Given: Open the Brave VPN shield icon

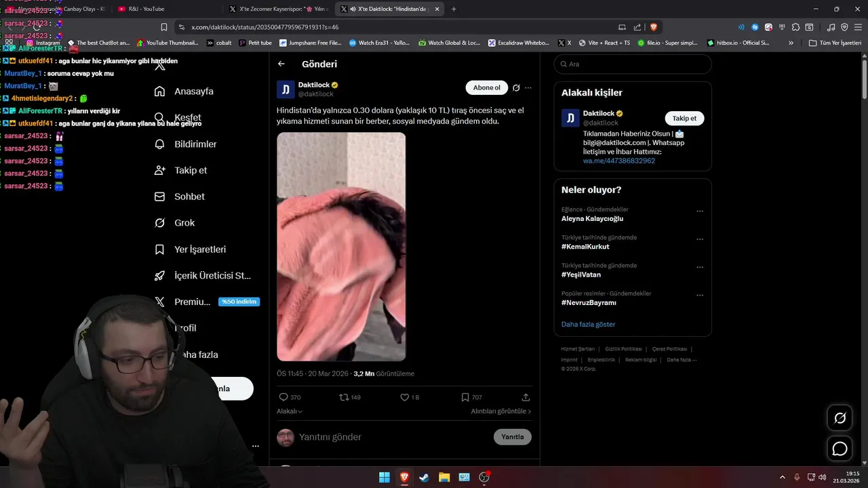Looking at the screenshot, I should point(844,27).
